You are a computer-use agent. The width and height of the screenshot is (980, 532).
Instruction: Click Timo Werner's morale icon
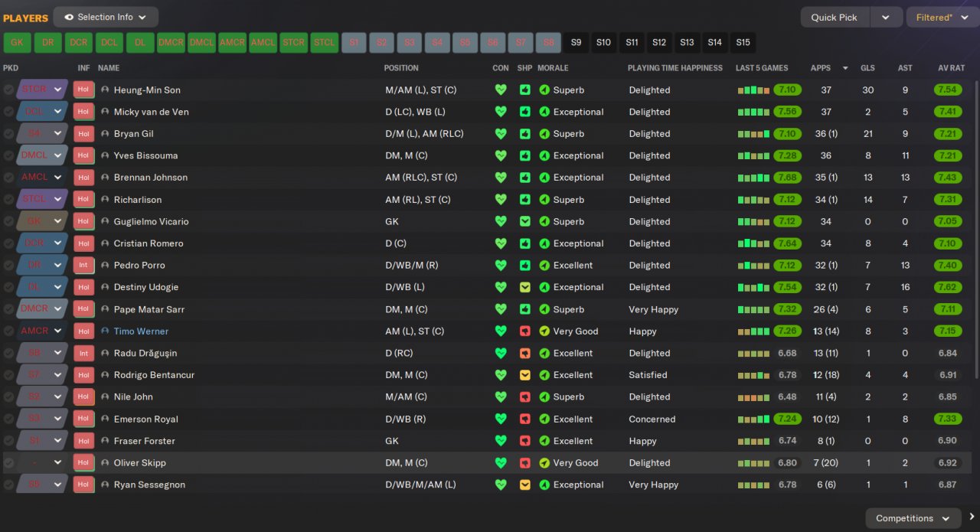pos(544,331)
